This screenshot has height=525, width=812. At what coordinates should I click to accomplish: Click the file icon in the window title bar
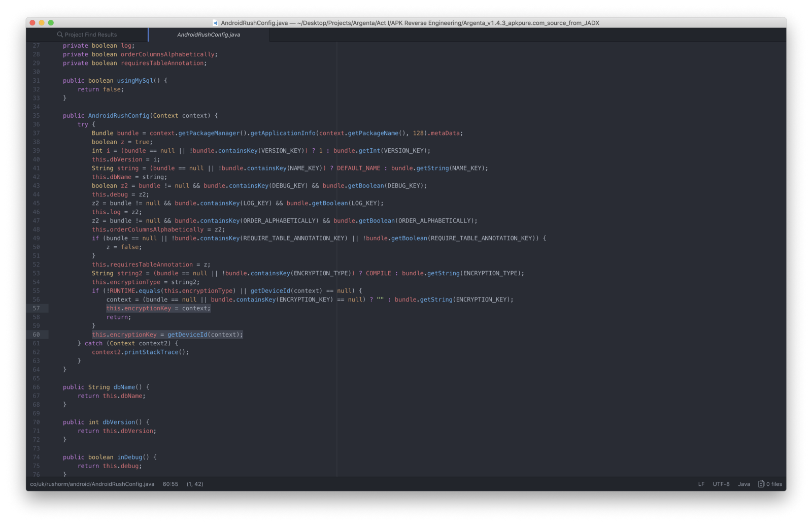point(215,23)
